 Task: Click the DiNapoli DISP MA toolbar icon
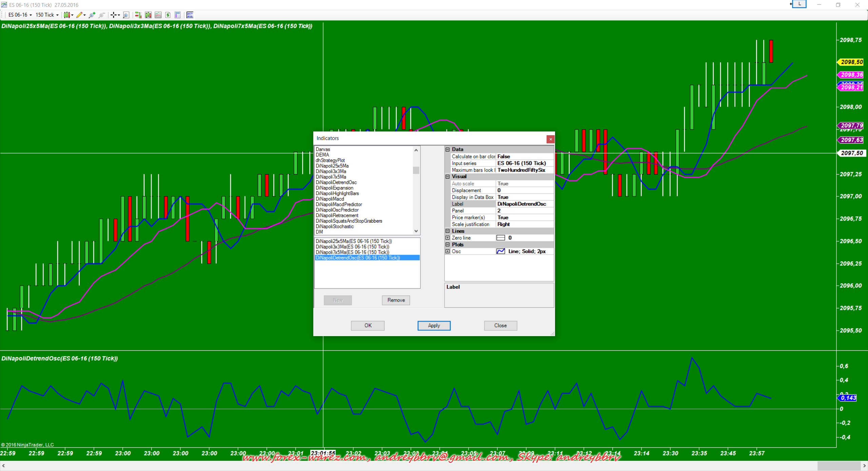click(190, 15)
